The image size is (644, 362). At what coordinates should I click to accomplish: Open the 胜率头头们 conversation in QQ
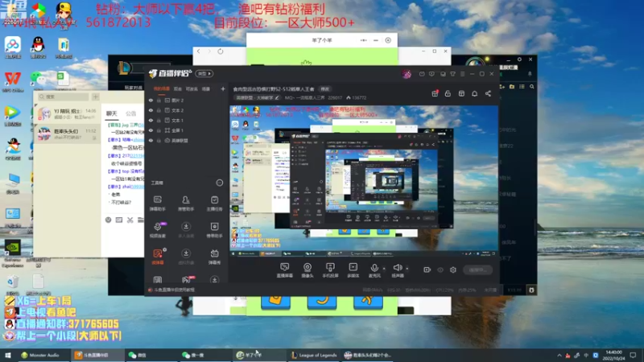(68, 134)
